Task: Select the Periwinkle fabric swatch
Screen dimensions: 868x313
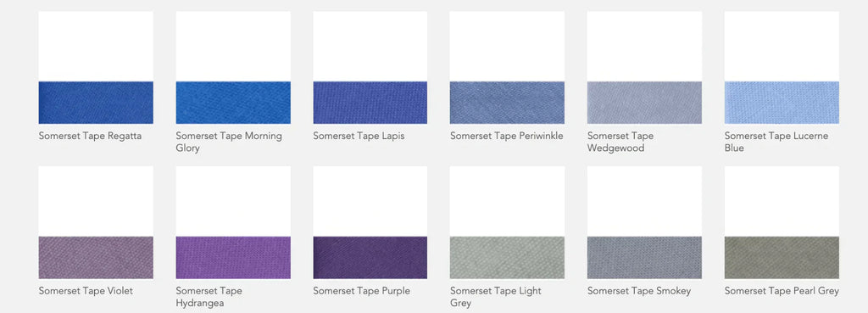Action: (x=507, y=103)
